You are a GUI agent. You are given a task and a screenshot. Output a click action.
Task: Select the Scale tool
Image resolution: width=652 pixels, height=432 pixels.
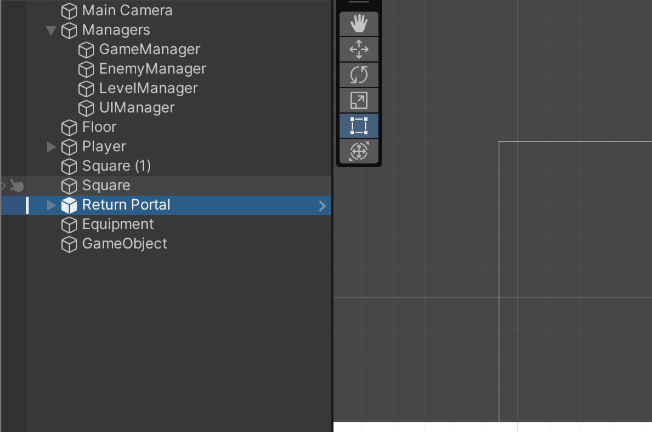point(359,100)
